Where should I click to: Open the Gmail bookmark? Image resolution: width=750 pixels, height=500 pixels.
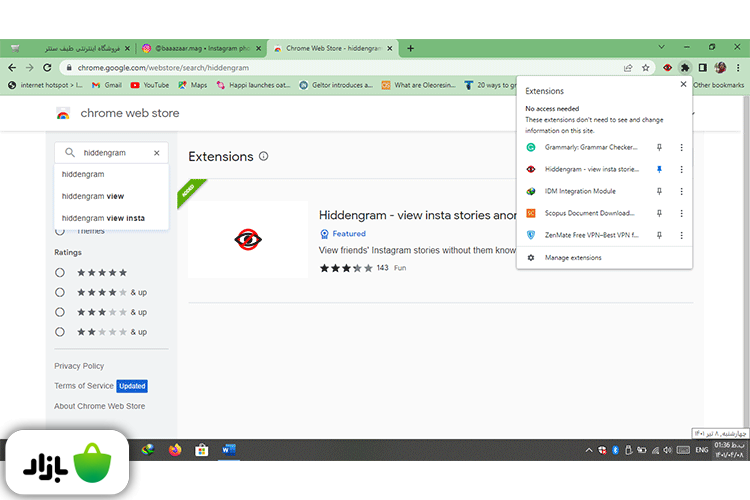(x=106, y=85)
